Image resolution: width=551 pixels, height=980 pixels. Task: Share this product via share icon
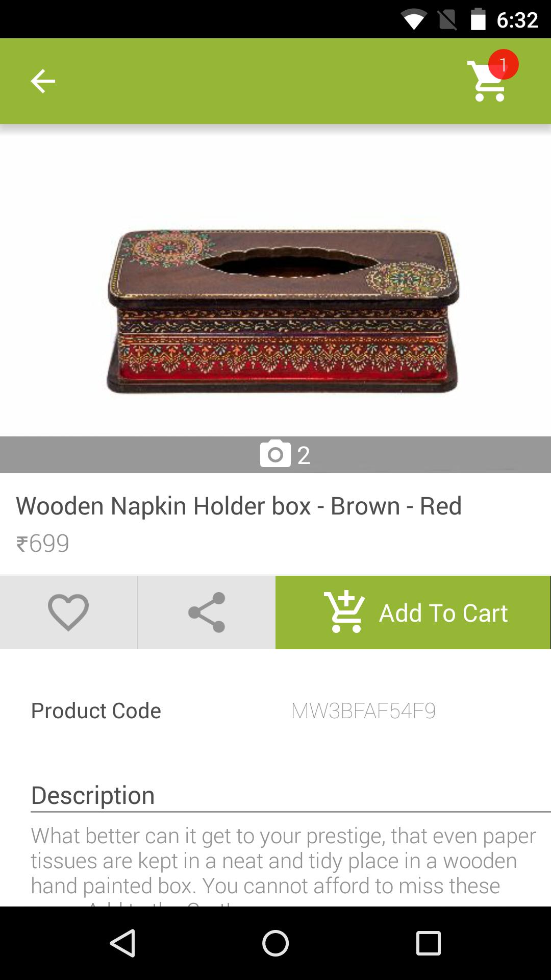coord(207,612)
